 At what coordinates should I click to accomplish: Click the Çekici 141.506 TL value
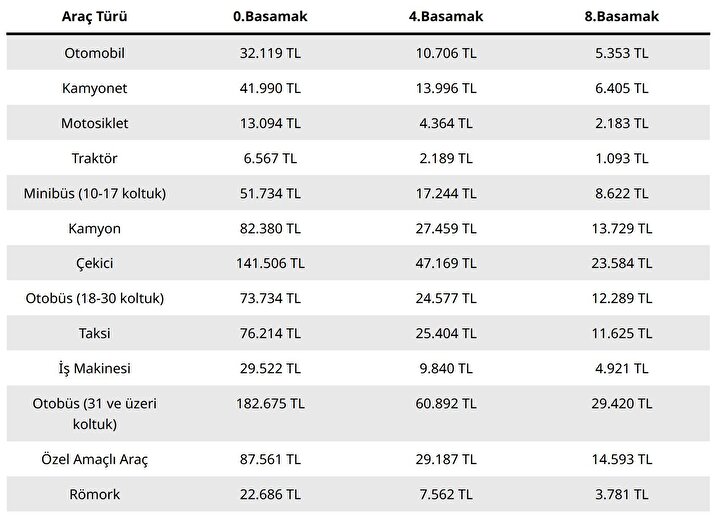click(270, 263)
